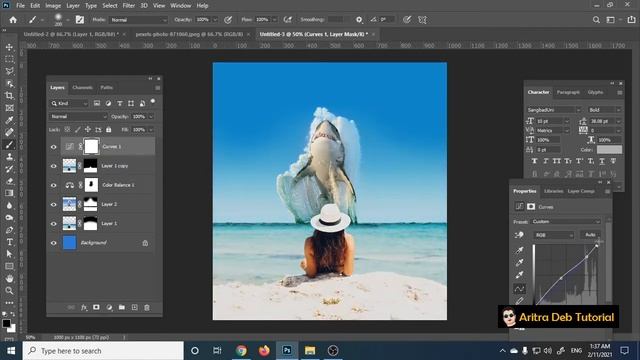Click the Windows search box
Viewport: 640px width, 360px height.
tap(103, 351)
